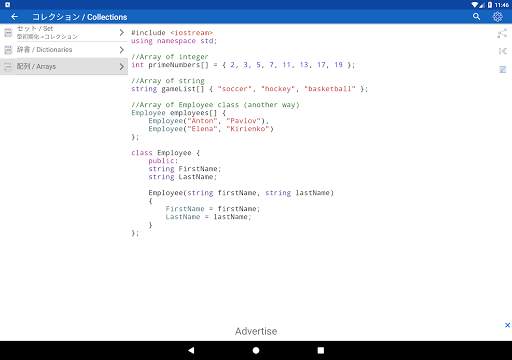Expand the 配列 / Arrays chevron
The width and height of the screenshot is (512, 360).
[122, 67]
